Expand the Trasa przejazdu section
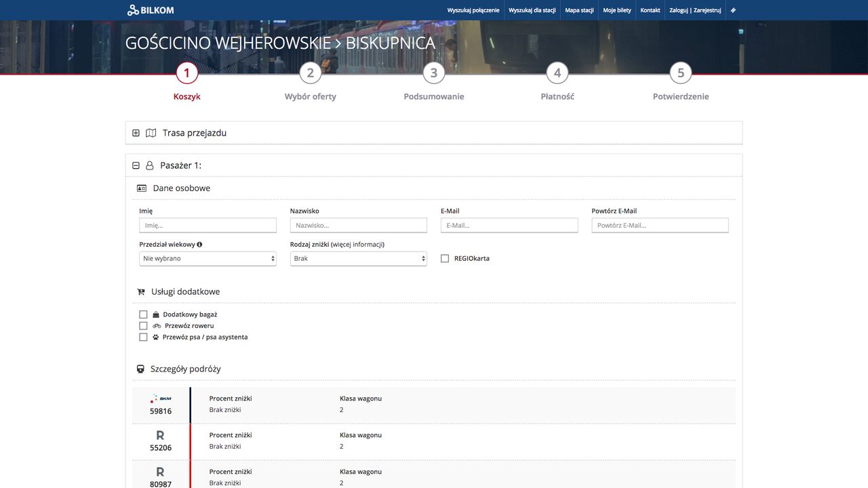 [136, 133]
